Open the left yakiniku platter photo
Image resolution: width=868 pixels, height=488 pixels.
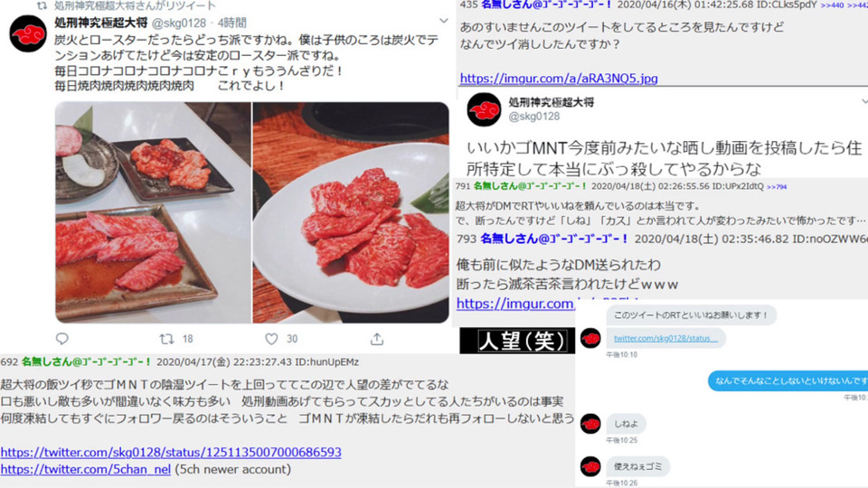coord(154,212)
